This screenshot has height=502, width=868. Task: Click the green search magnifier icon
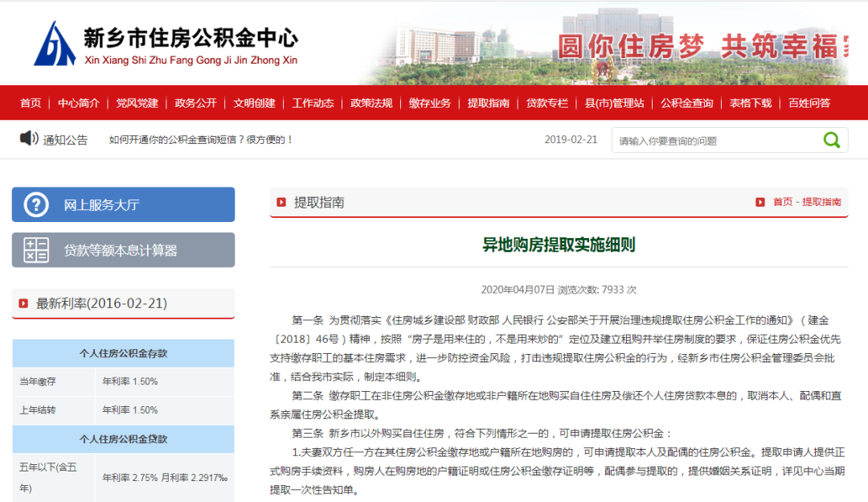pos(832,140)
